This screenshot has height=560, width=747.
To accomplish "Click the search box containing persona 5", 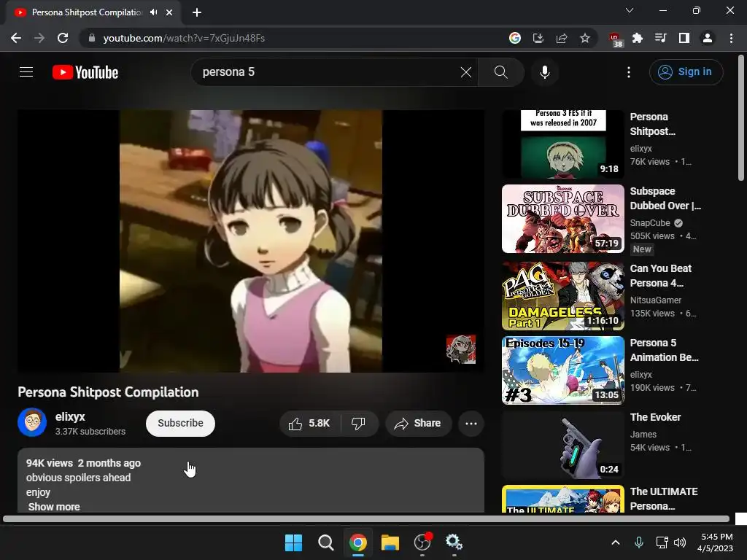I will [x=329, y=72].
